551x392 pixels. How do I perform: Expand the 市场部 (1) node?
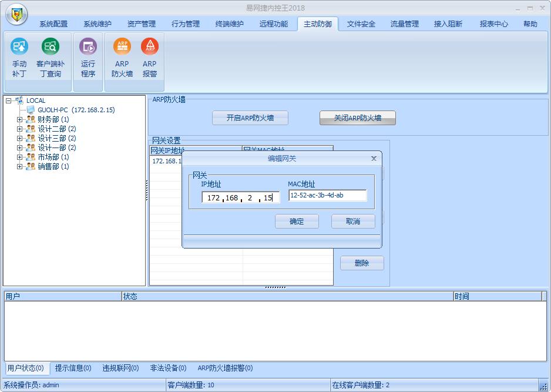[20, 157]
